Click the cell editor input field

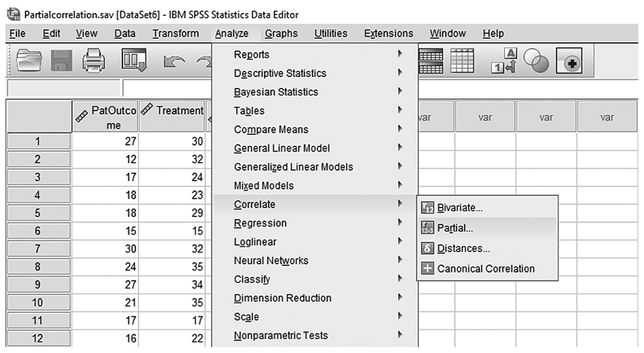(168, 88)
